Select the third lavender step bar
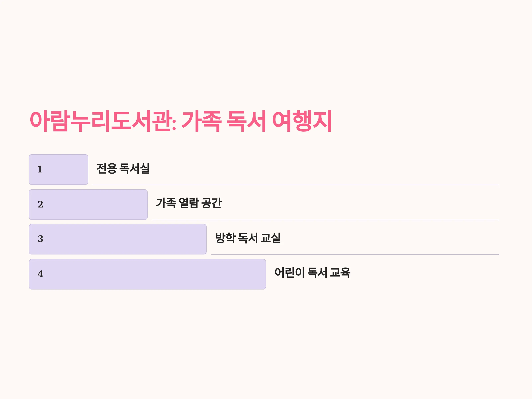The image size is (532, 399). click(118, 239)
